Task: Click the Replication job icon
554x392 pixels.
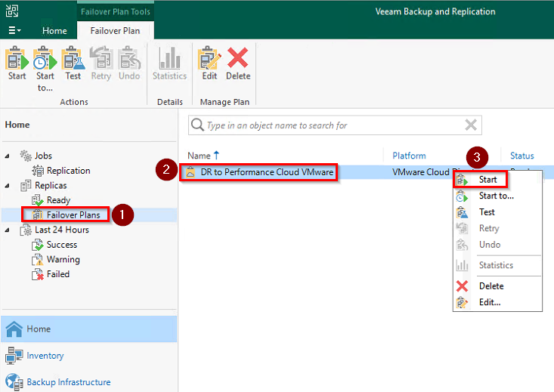Action: click(38, 171)
